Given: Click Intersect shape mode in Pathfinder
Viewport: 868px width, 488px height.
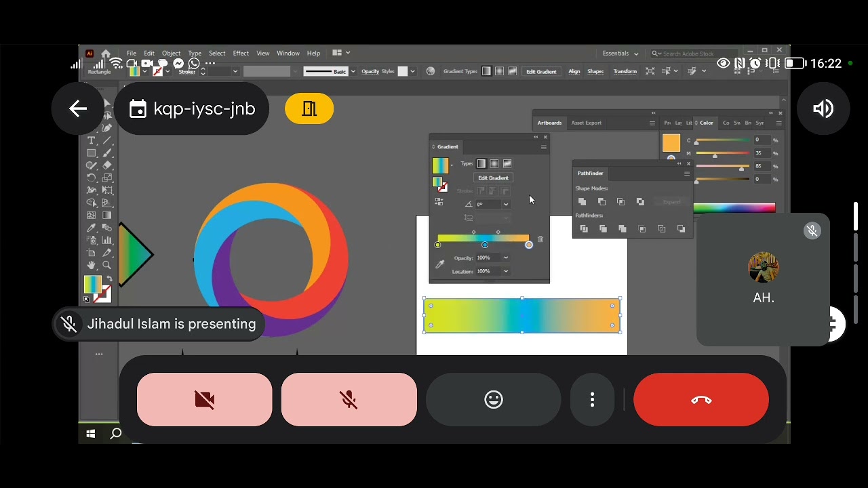Looking at the screenshot, I should [x=620, y=202].
